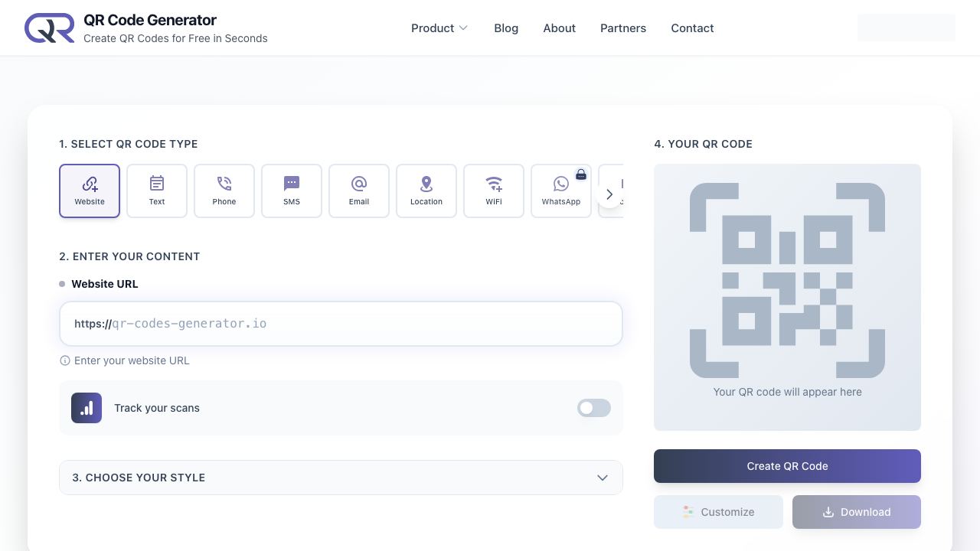Open the Blog page

(x=506, y=28)
